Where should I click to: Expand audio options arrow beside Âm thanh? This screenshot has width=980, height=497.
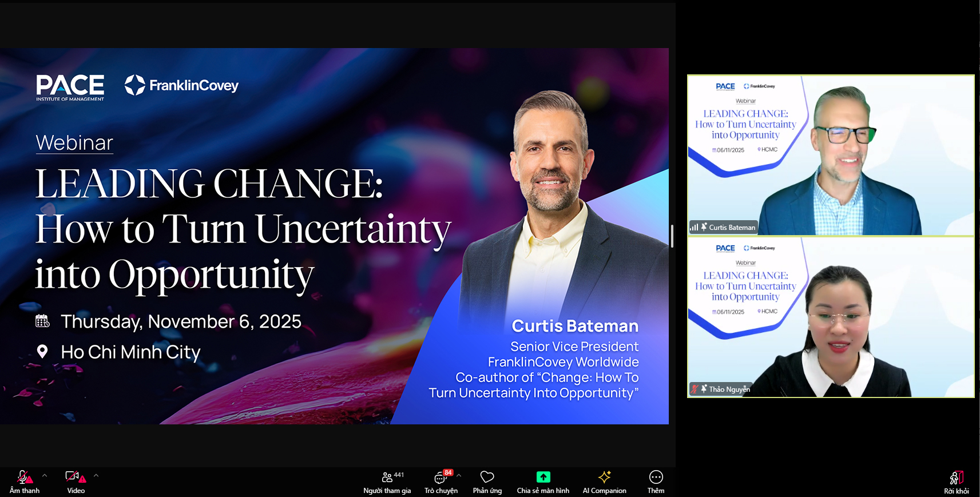click(45, 475)
